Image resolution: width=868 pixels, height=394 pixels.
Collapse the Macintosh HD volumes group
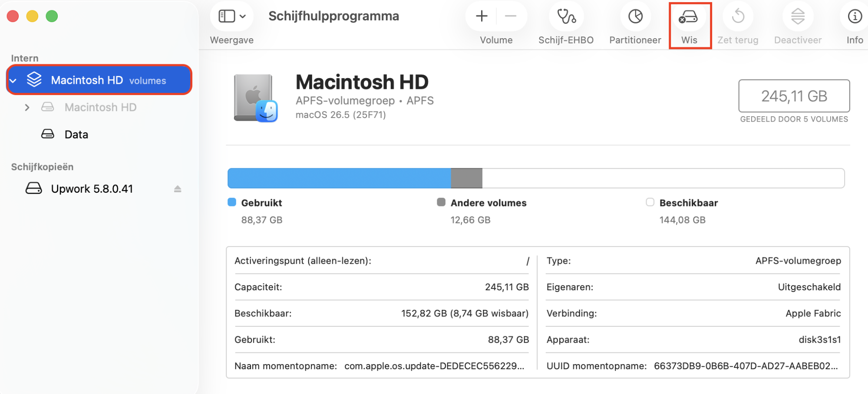tap(13, 81)
